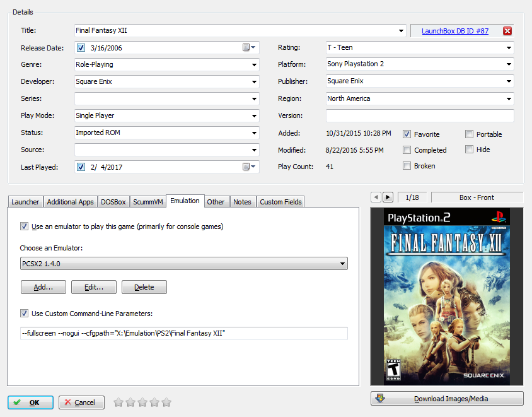Open the ScummVM tab
Screen dimensions: 532x417
tap(148, 202)
